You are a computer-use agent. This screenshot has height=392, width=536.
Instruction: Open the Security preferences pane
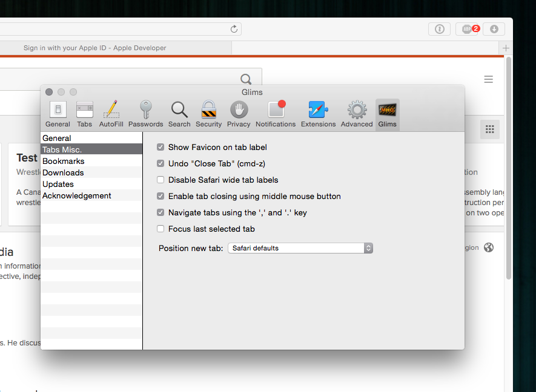coord(208,114)
